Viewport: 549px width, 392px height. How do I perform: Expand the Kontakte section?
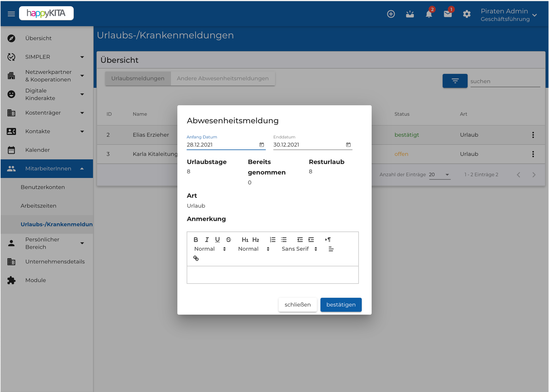click(x=47, y=131)
